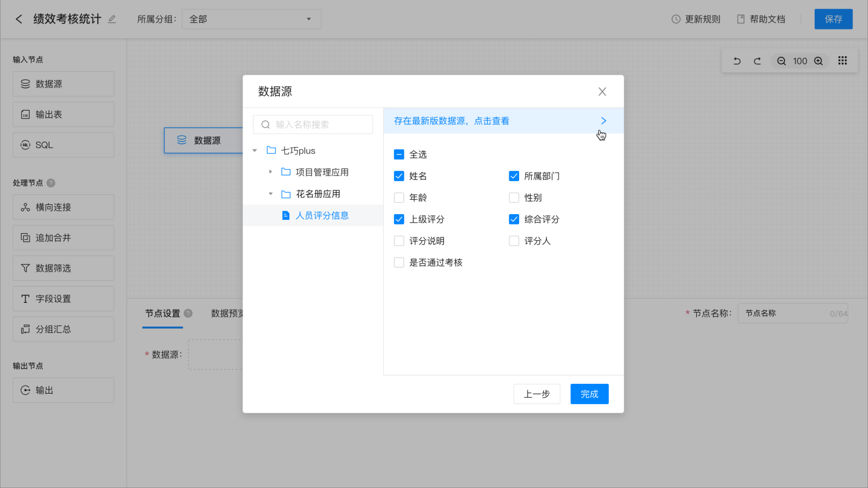Choose the 分组汇总 processing node
This screenshot has height=488, width=868.
point(64,329)
